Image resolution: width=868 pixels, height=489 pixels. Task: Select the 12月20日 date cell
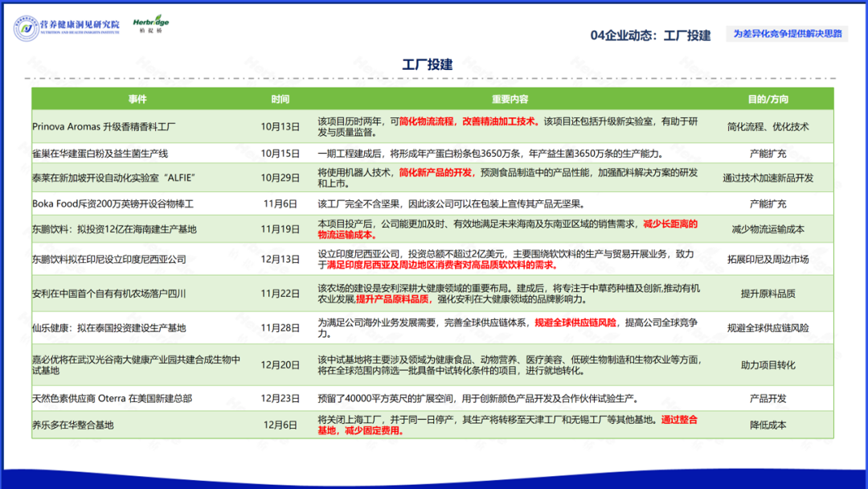point(280,364)
